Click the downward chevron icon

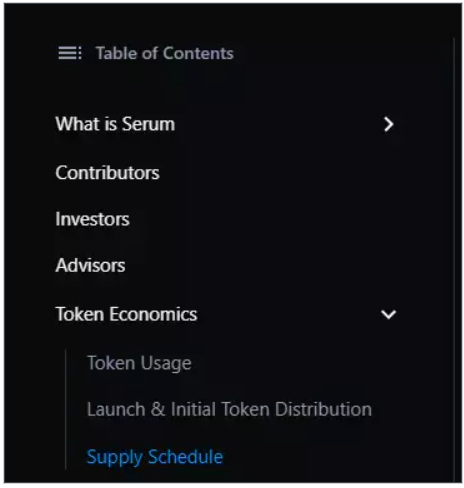click(388, 314)
